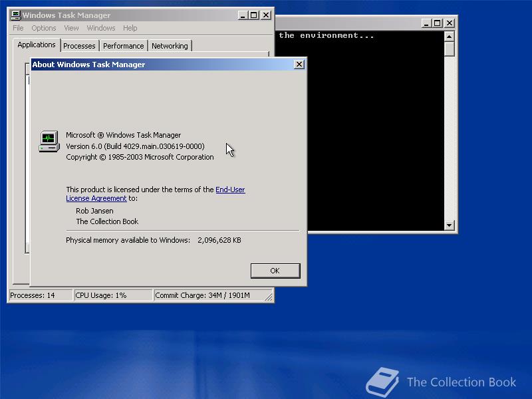
Task: Open the Options menu
Action: [44, 28]
